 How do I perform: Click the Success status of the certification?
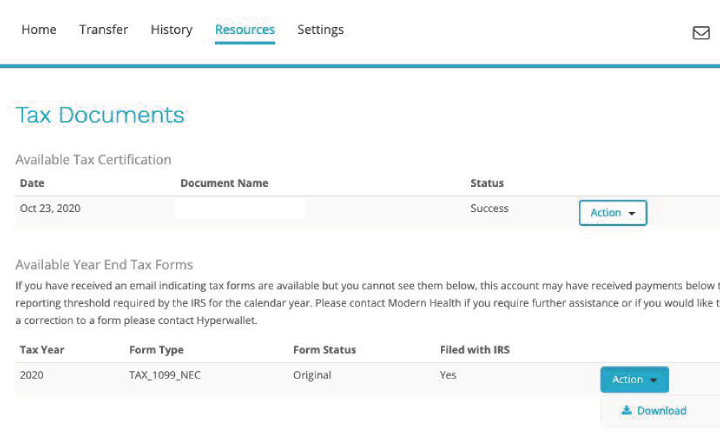click(x=489, y=209)
